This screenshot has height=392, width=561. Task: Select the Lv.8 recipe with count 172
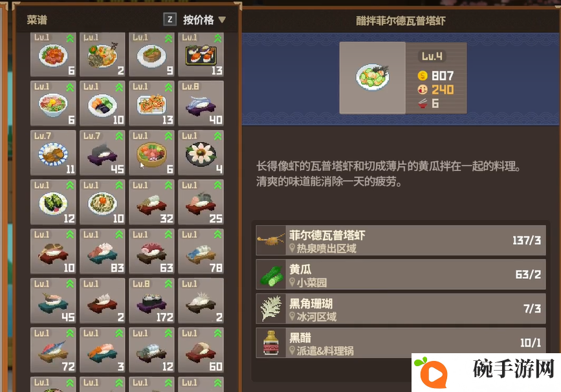(x=151, y=300)
